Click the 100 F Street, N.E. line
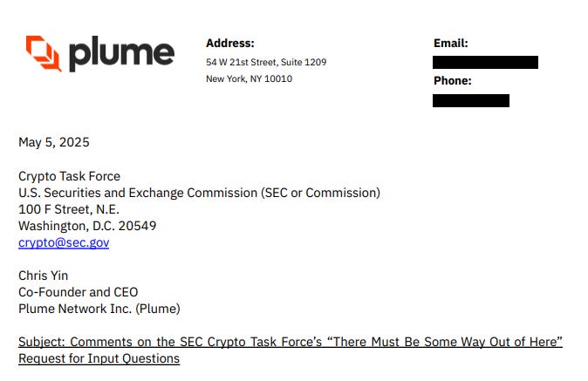 [69, 209]
